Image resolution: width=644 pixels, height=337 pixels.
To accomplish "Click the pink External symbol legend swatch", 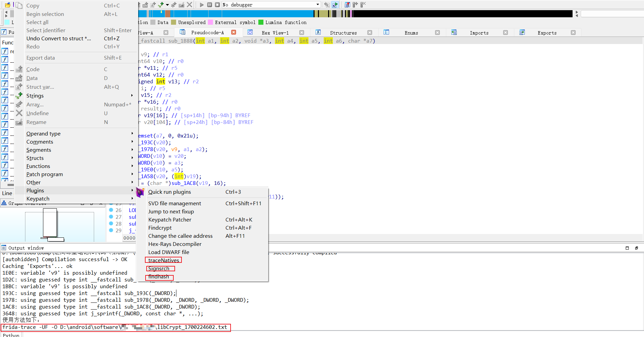I will tap(210, 22).
